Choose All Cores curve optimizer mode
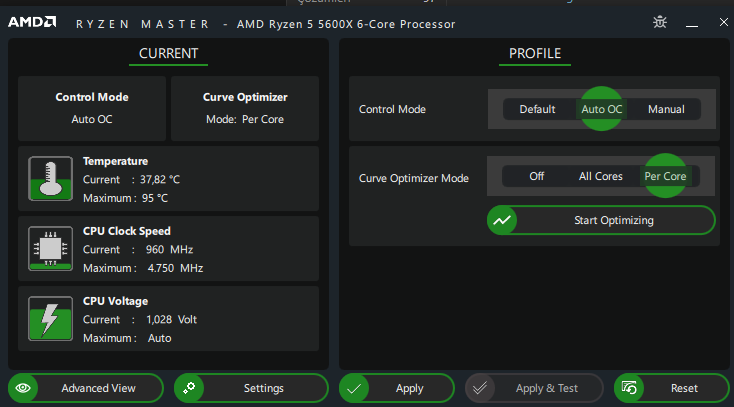The height and width of the screenshot is (407, 734). (600, 176)
